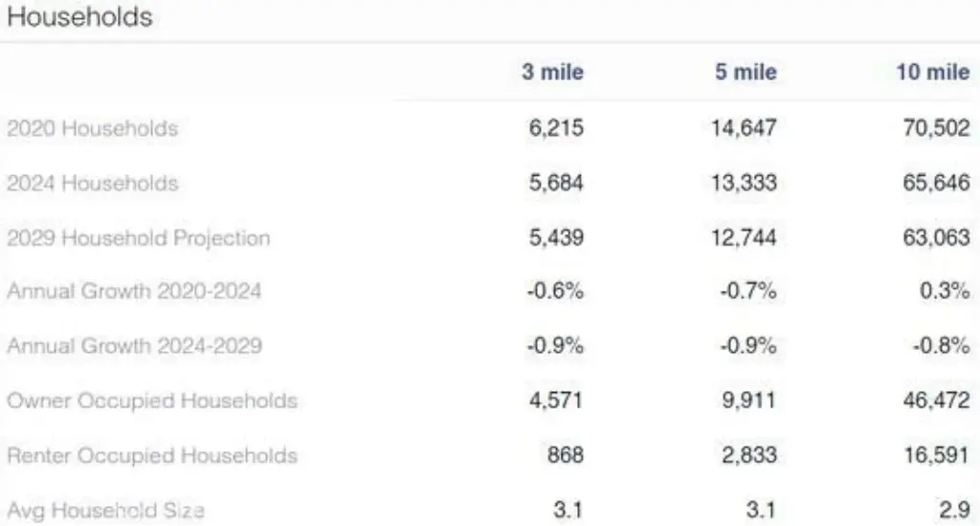Select the Owner Occupied Households label
The width and height of the screenshot is (980, 526).
click(151, 401)
